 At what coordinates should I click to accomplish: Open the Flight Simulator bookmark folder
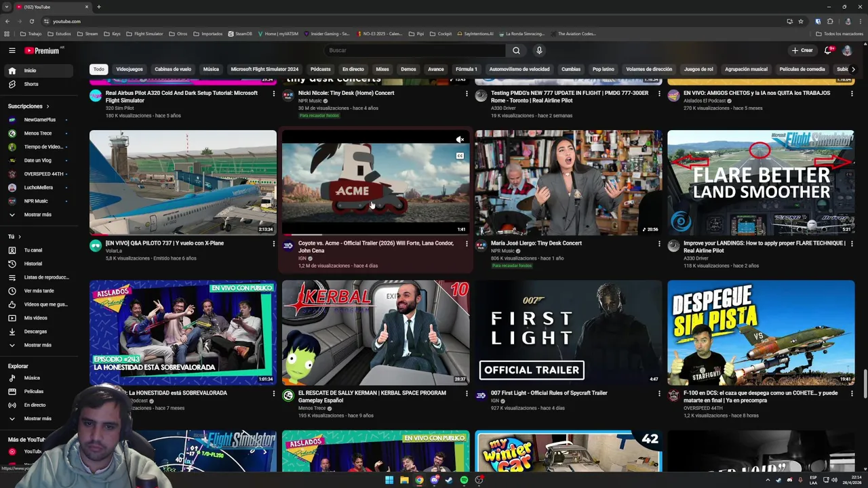click(x=144, y=34)
